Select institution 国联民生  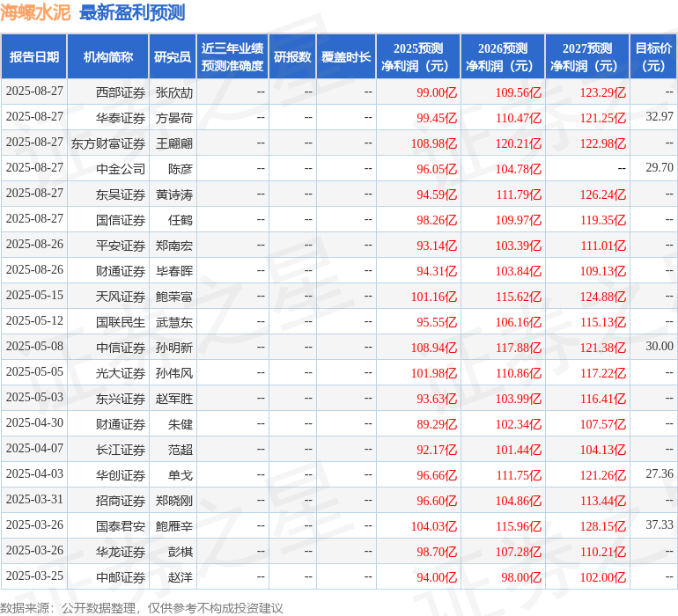point(121,322)
